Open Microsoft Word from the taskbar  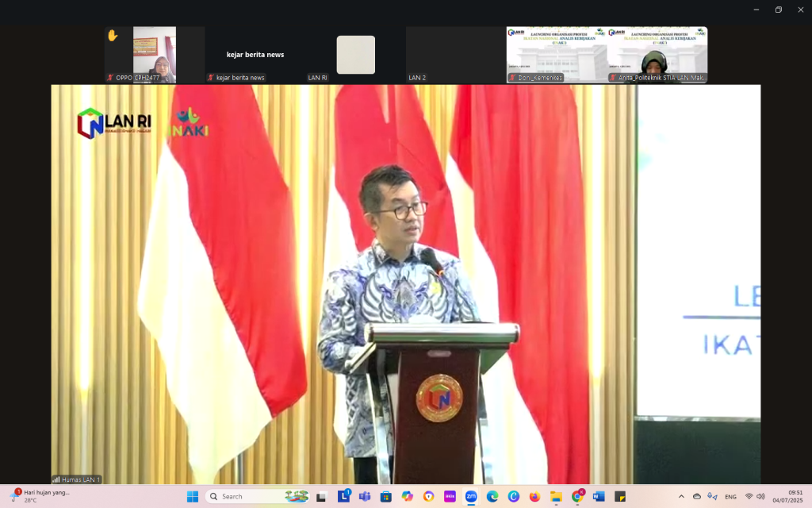click(599, 497)
